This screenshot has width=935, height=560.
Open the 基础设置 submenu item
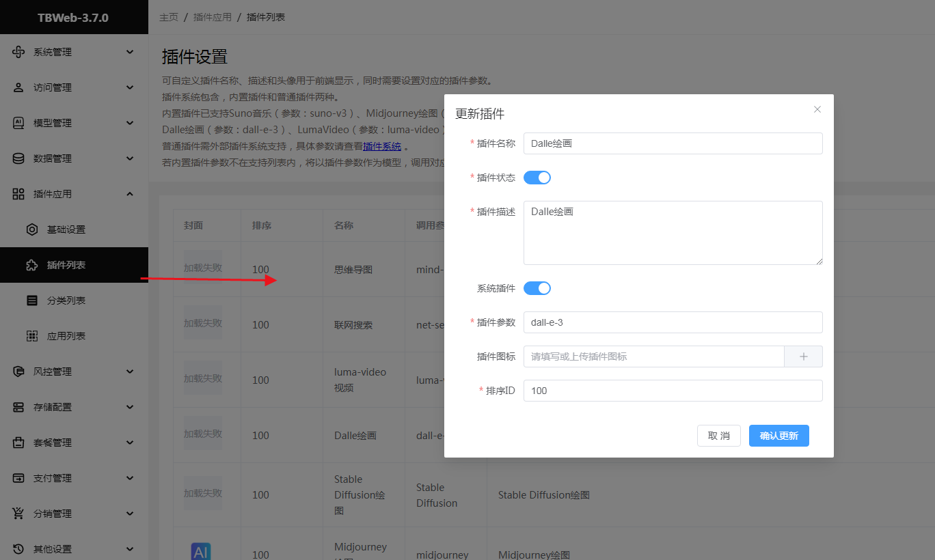click(66, 229)
